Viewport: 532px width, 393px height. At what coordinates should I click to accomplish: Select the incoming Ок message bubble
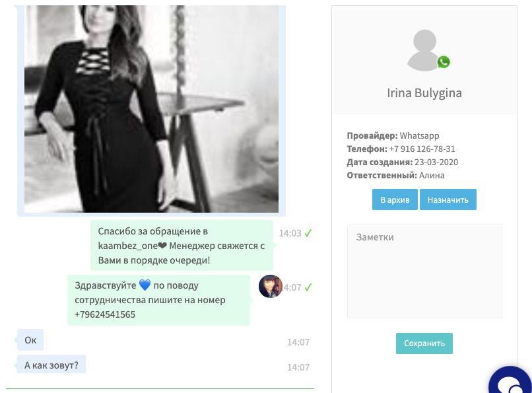[x=30, y=339]
